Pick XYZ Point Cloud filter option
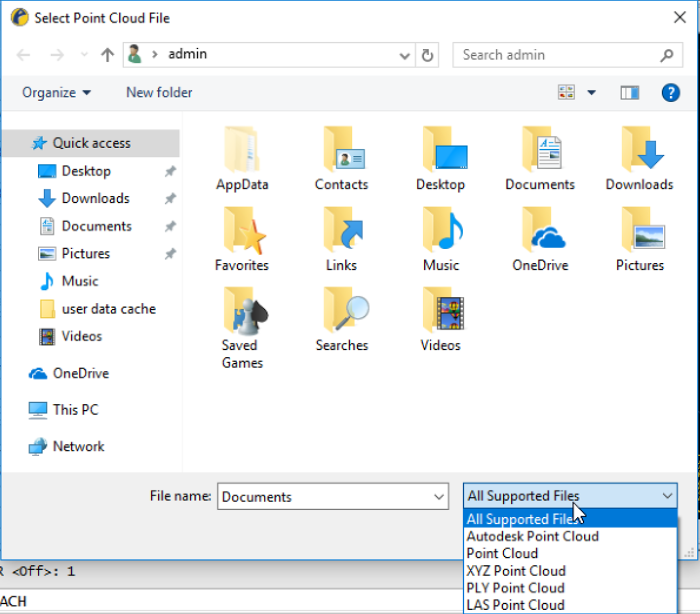700x614 pixels. [x=516, y=570]
